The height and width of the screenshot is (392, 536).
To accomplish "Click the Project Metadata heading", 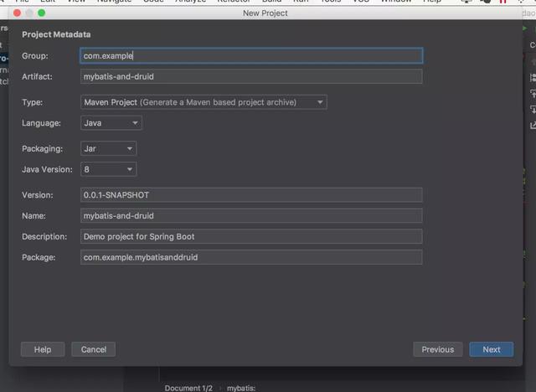I will tap(56, 34).
